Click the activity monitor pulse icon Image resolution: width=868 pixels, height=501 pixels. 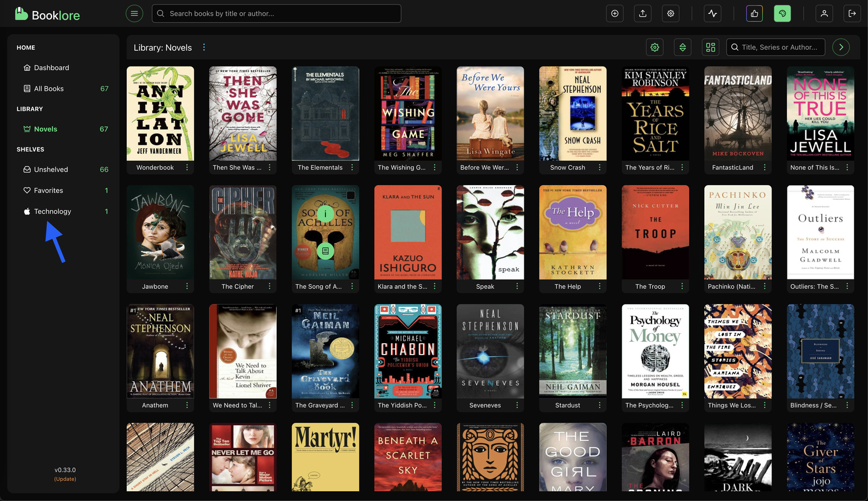pos(712,13)
